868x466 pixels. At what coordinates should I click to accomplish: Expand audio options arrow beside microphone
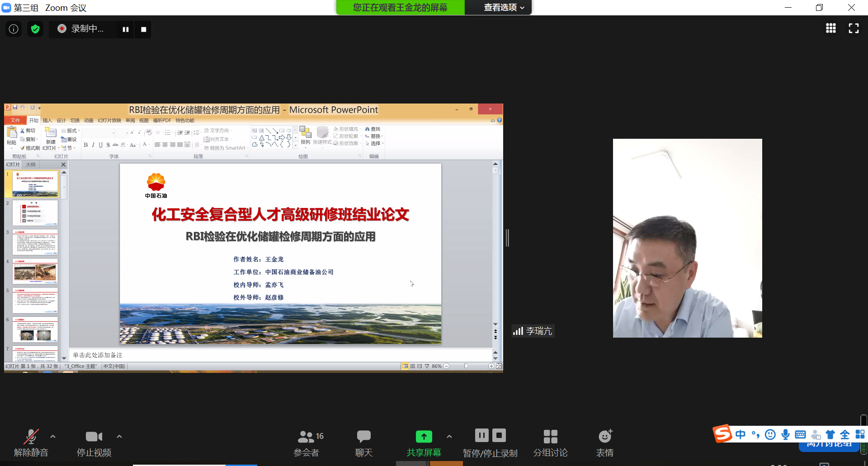53,437
